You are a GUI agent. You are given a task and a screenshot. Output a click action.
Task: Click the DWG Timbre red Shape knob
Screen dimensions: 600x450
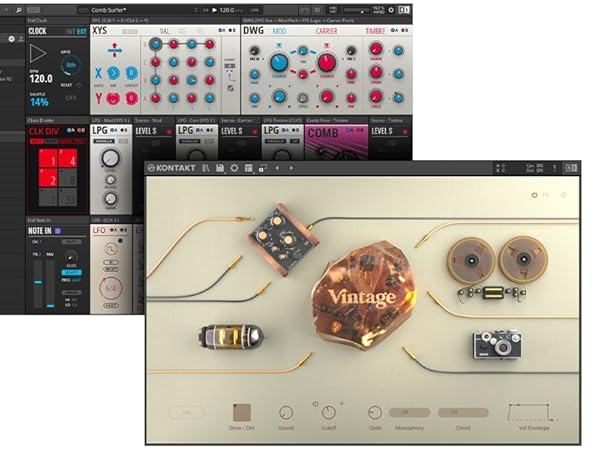(376, 49)
